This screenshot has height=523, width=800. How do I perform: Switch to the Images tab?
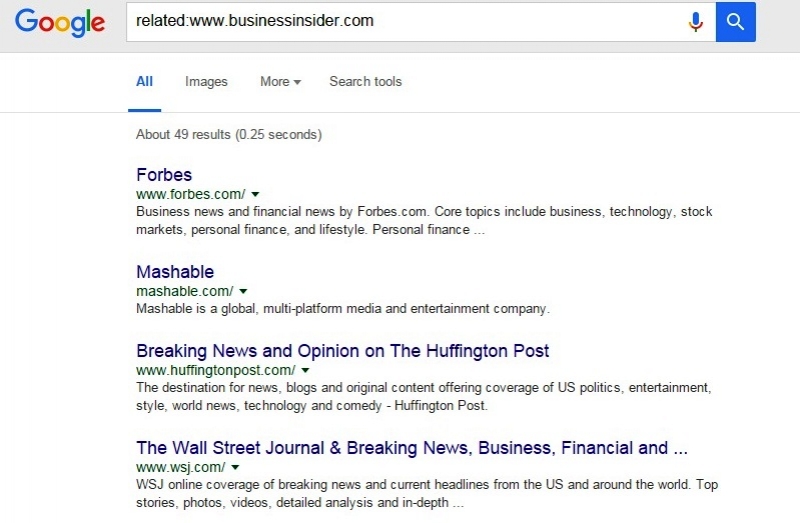tap(206, 82)
